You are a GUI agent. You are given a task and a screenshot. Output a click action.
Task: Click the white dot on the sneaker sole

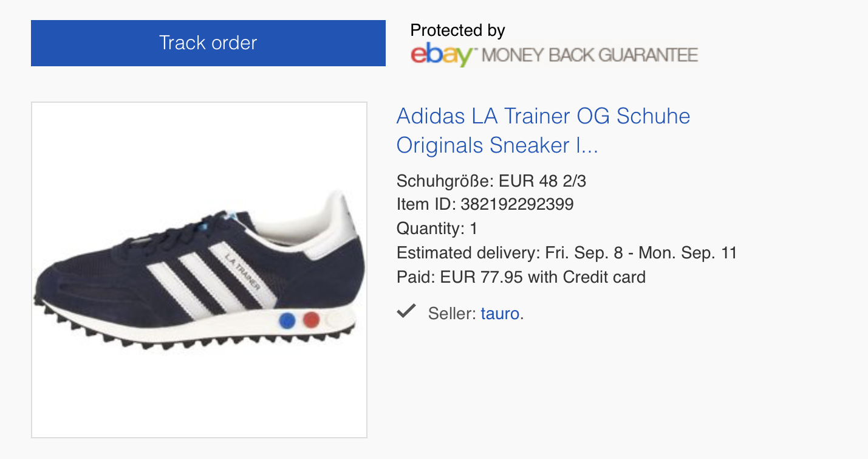(333, 319)
